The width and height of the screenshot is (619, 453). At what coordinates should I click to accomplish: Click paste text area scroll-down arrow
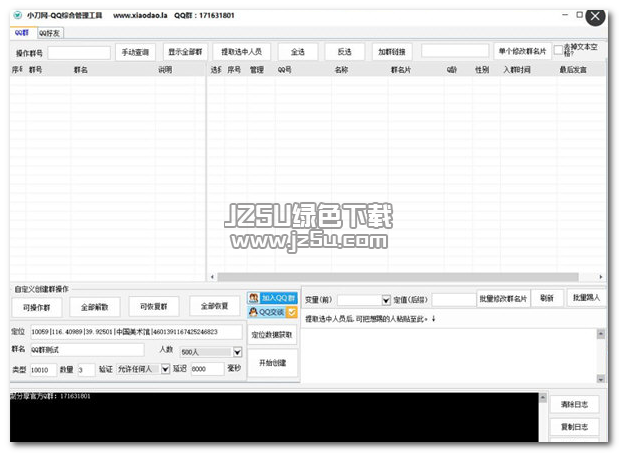coord(601,379)
